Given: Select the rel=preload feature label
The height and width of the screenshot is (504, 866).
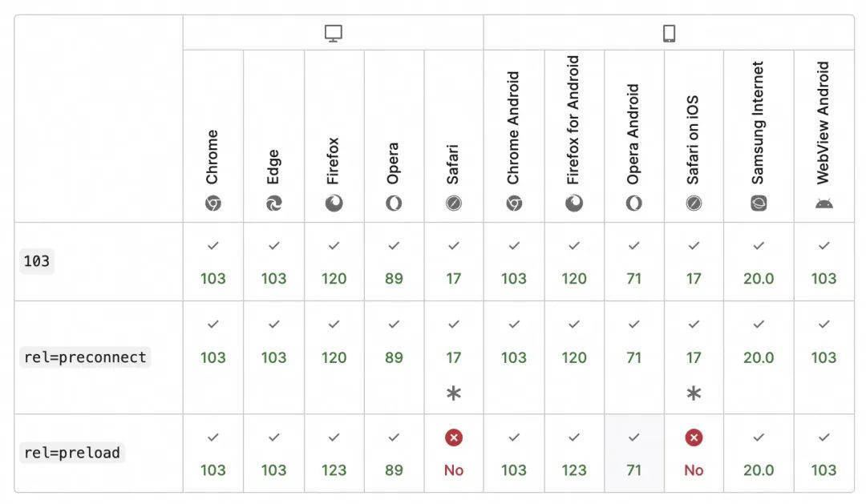Looking at the screenshot, I should 72,453.
